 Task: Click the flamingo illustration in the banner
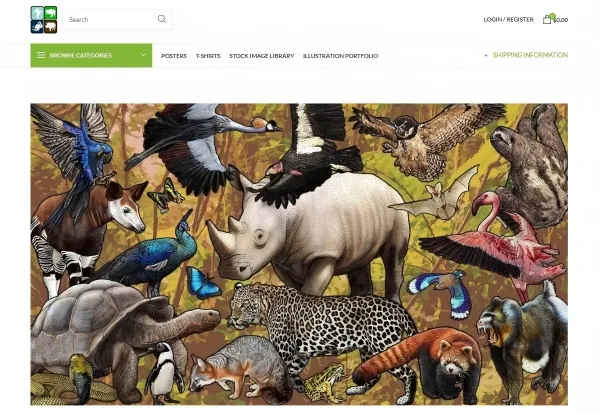click(x=494, y=245)
